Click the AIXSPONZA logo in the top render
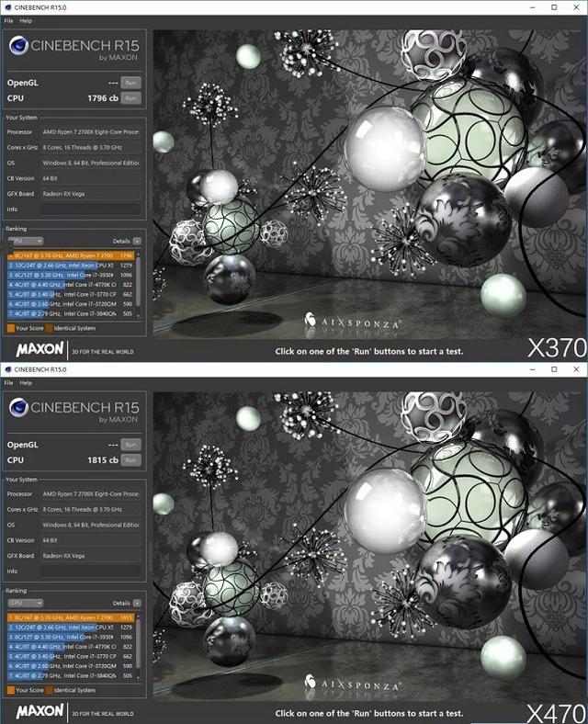This screenshot has width=588, height=724. (x=352, y=321)
